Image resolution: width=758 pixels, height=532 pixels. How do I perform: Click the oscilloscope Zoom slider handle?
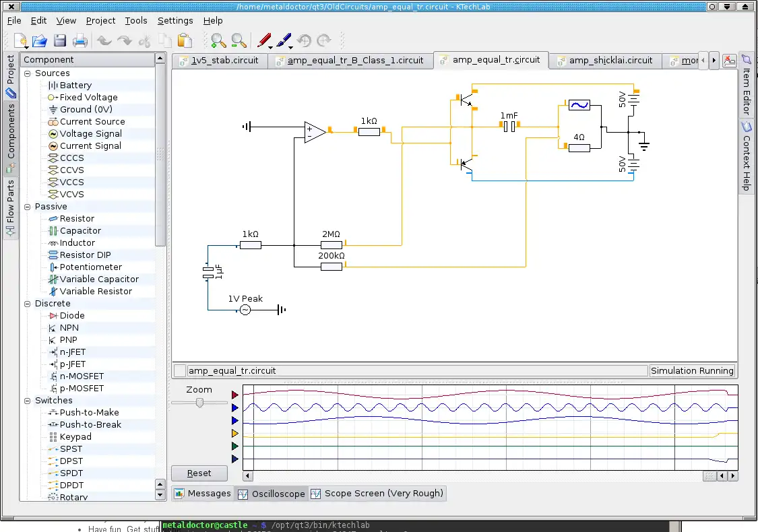[x=199, y=403]
